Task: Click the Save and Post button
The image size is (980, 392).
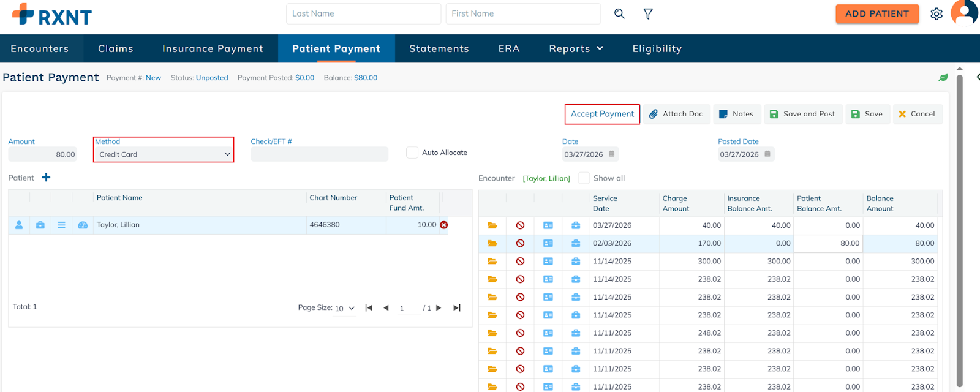Action: (802, 114)
